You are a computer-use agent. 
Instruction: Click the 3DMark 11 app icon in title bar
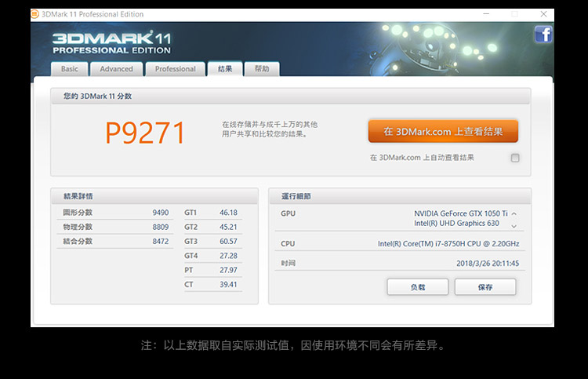pyautogui.click(x=34, y=14)
